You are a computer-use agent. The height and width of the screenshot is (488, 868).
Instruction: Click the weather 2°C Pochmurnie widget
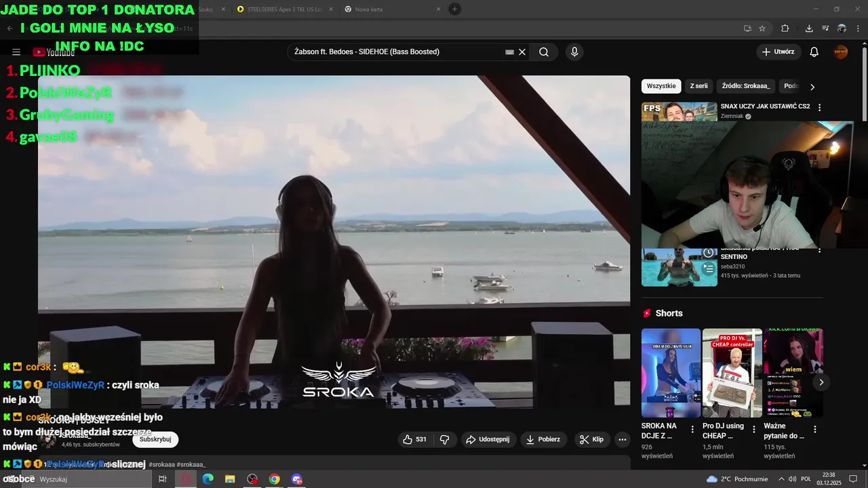737,479
